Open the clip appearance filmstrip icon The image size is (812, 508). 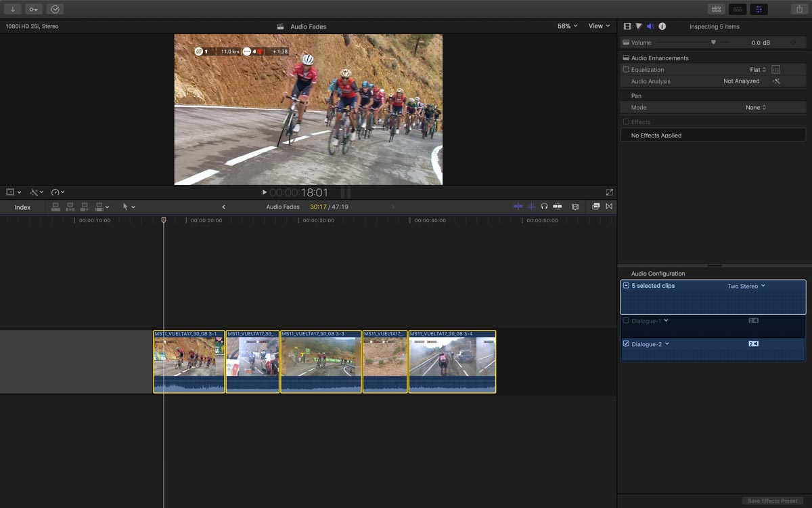tap(575, 207)
